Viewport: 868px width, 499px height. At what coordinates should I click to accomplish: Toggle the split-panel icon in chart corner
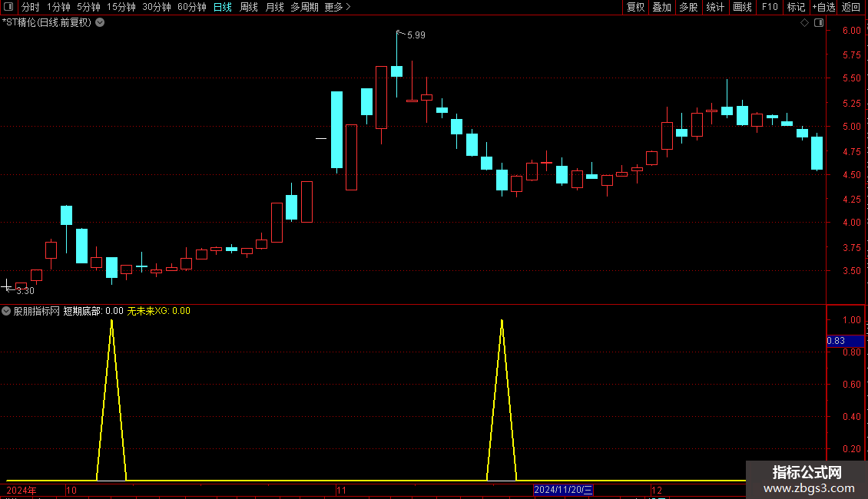(x=819, y=23)
